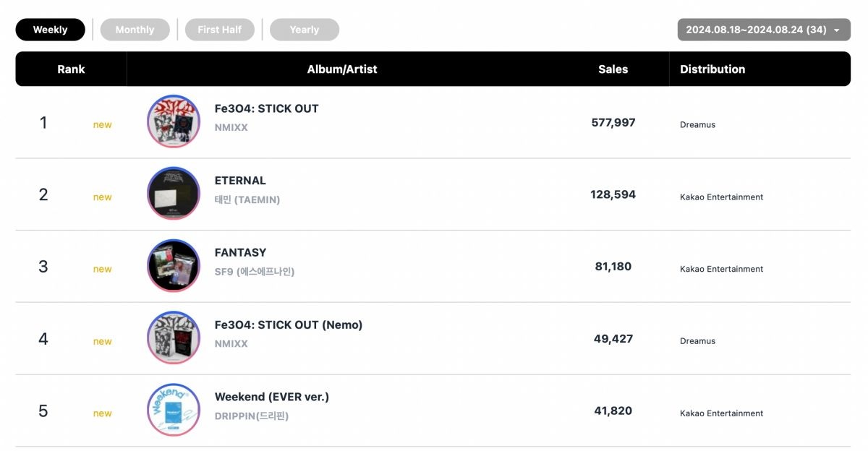Open the ETERNAL album title link
The image size is (868, 451).
(240, 181)
